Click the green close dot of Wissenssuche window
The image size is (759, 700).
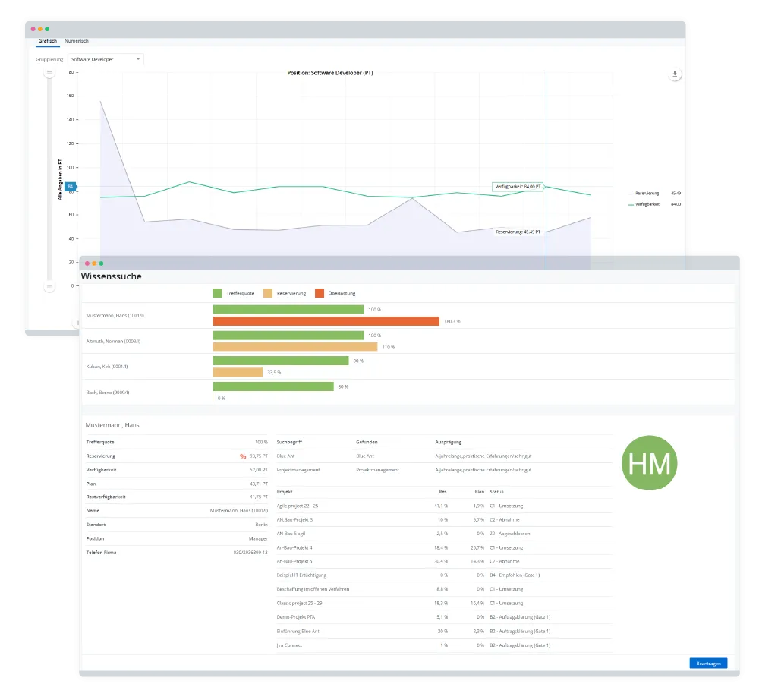click(x=102, y=263)
